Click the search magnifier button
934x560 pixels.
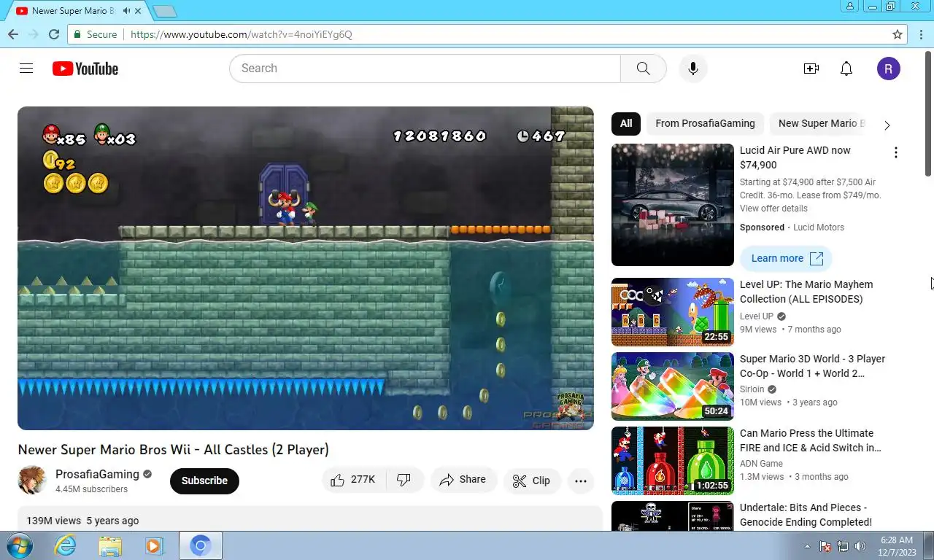(x=643, y=69)
